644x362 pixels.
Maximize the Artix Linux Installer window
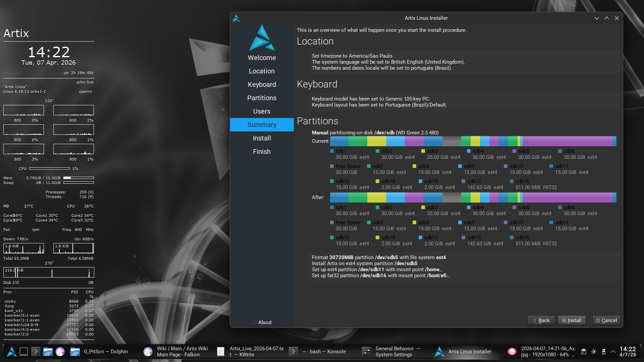click(x=607, y=18)
